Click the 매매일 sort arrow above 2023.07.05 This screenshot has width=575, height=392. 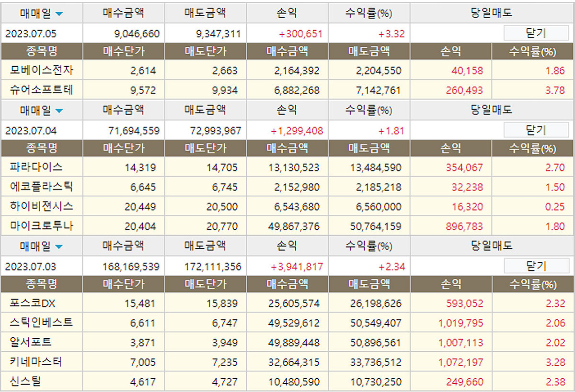(59, 14)
